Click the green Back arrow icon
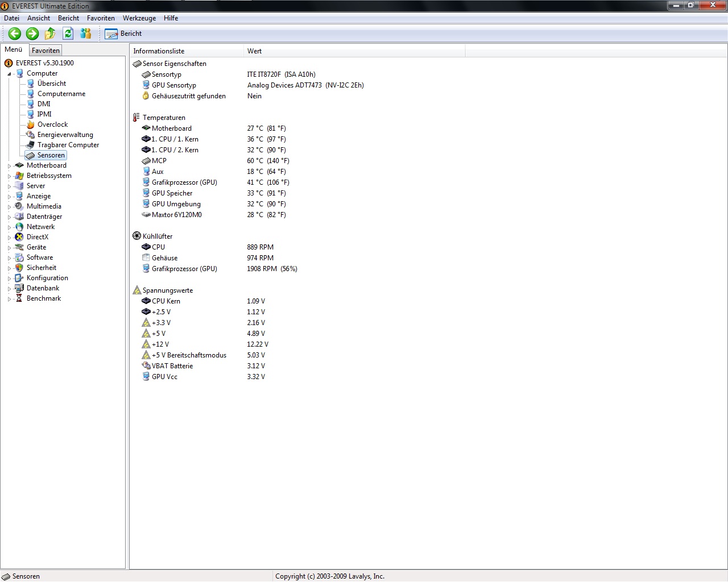This screenshot has height=582, width=728. pyautogui.click(x=15, y=34)
